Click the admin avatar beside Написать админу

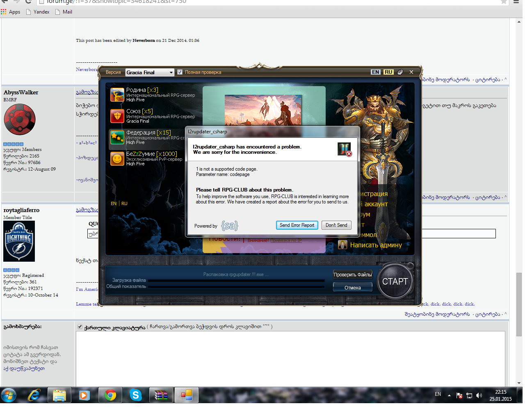click(342, 245)
